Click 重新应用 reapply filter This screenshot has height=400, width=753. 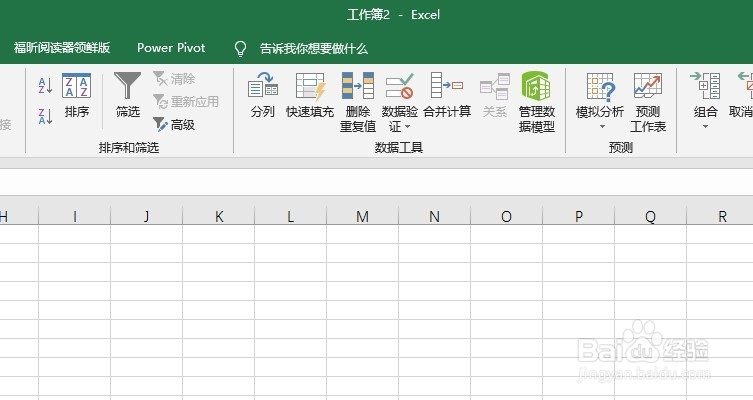[186, 102]
